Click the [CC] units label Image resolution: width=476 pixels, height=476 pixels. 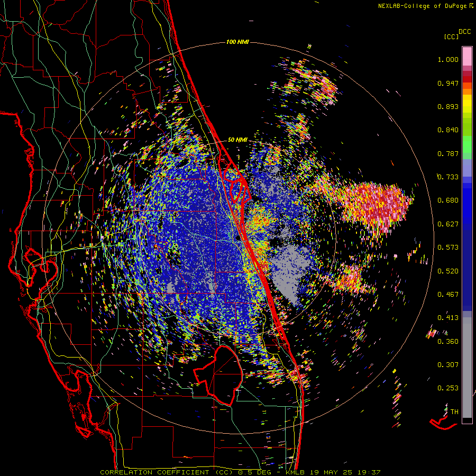coord(452,36)
